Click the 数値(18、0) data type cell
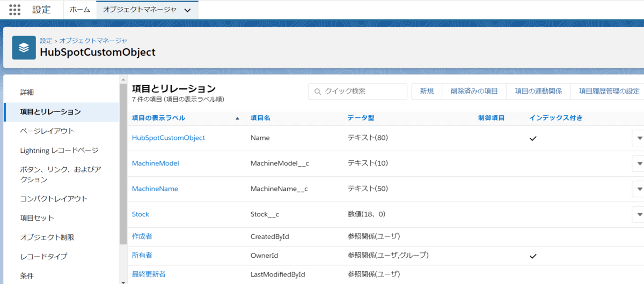The width and height of the screenshot is (644, 284). coord(367,214)
